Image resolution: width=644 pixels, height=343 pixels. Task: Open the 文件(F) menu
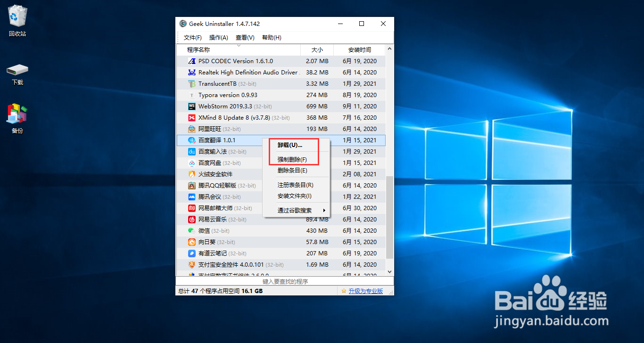coord(192,38)
